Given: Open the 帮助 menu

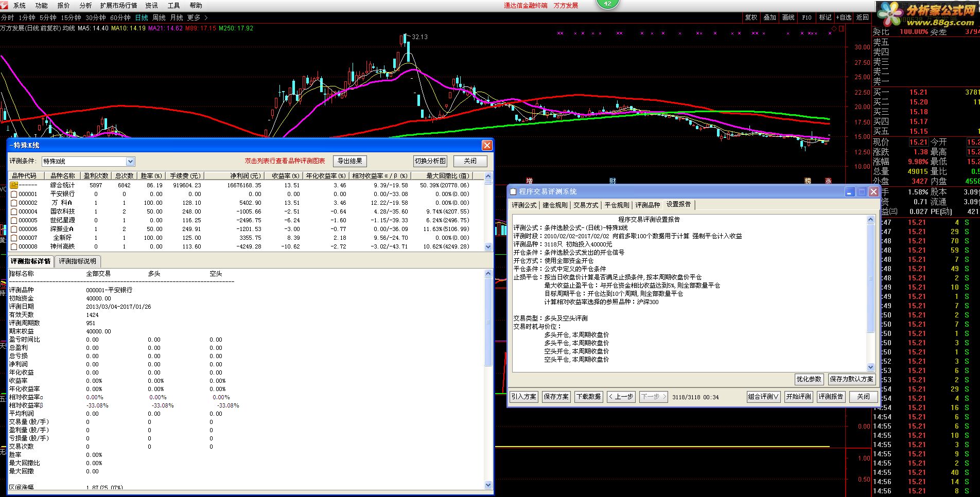Looking at the screenshot, I should click(196, 6).
